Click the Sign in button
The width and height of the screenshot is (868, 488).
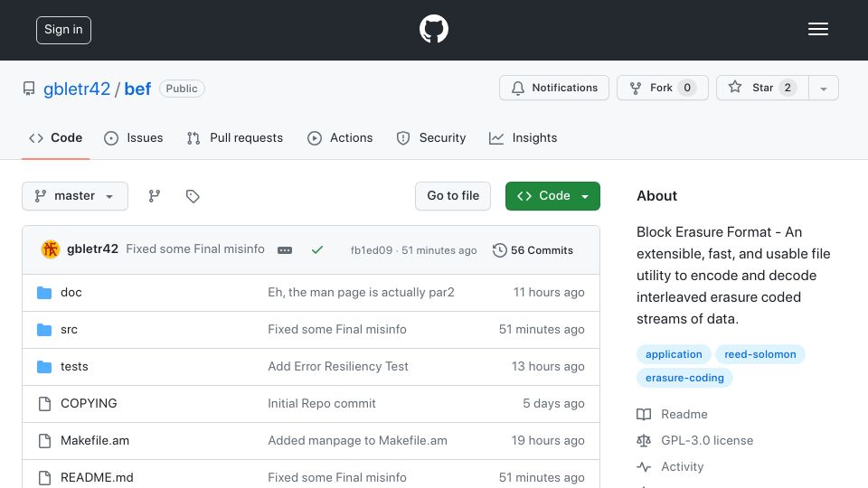click(x=63, y=30)
